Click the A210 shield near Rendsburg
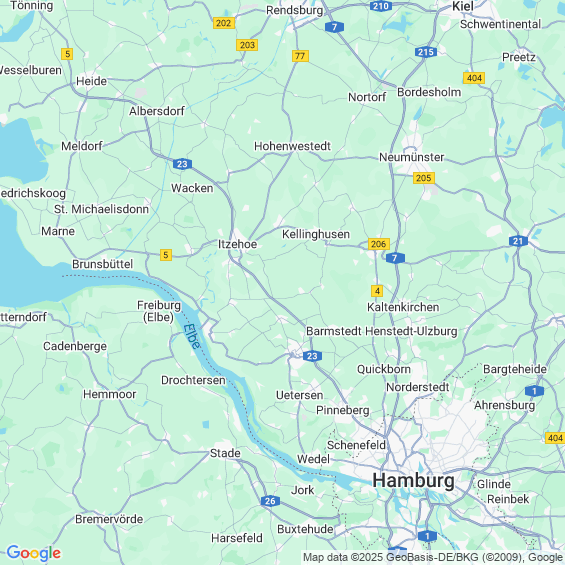 click(x=381, y=5)
